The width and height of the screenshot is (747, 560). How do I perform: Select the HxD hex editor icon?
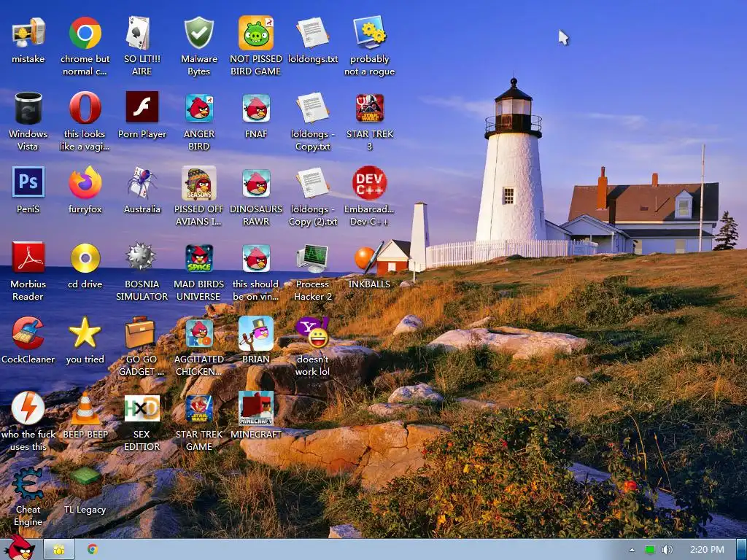point(142,408)
